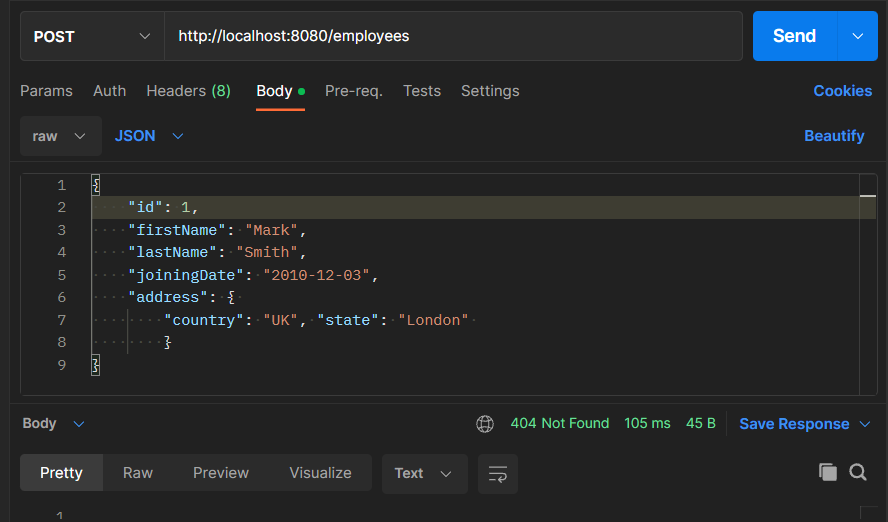
Task: Expand the Send button options arrow
Action: point(857,36)
